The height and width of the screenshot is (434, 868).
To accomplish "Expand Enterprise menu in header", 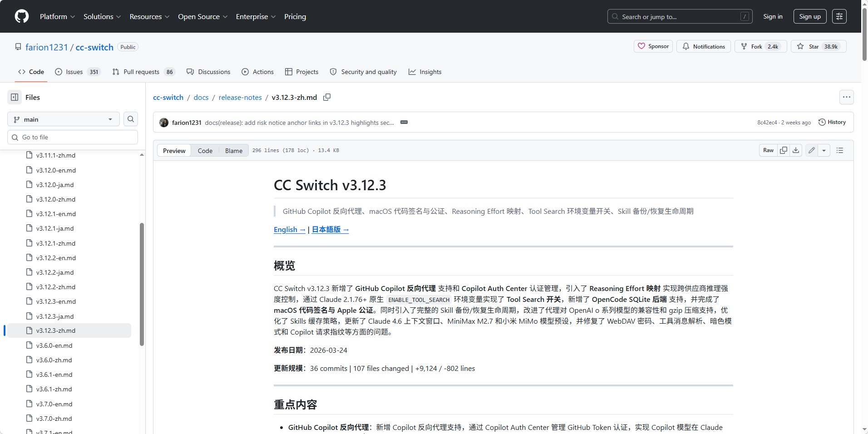I will click(x=256, y=16).
